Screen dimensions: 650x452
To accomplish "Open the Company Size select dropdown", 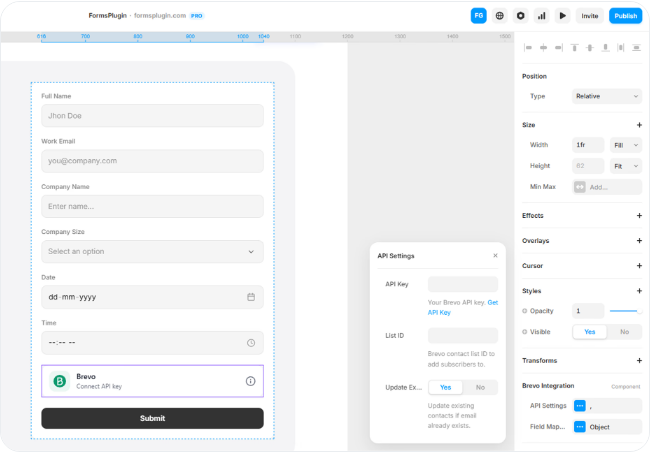I will click(153, 251).
